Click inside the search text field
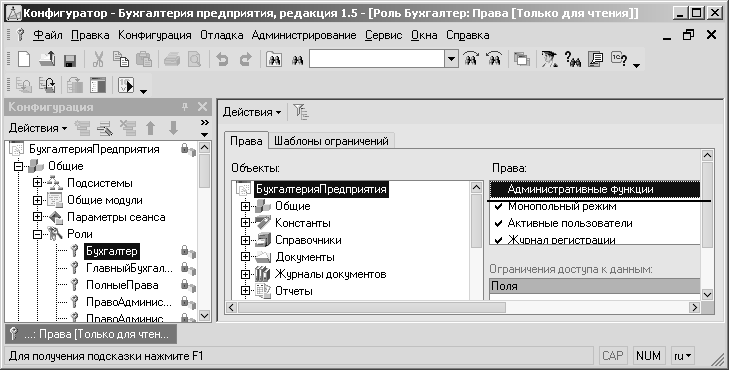The width and height of the screenshot is (729, 370). coord(377,59)
